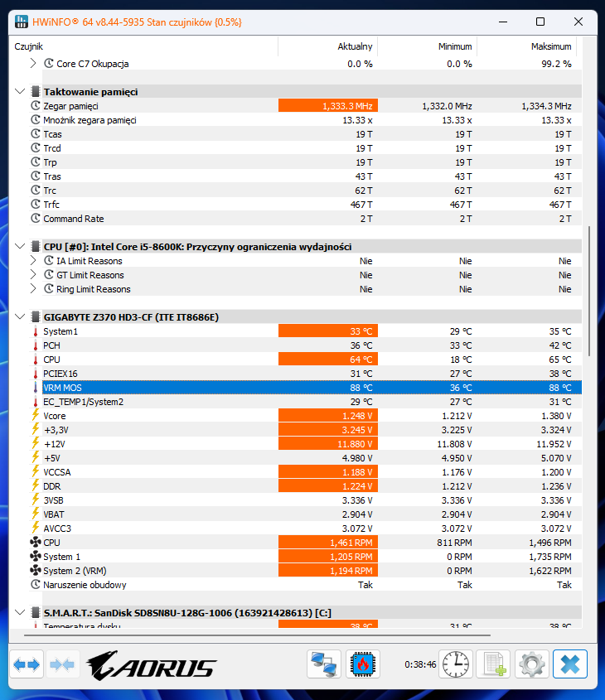This screenshot has width=605, height=700.
Task: Collapse the Taktowanie pamięci section
Action: coord(20,91)
